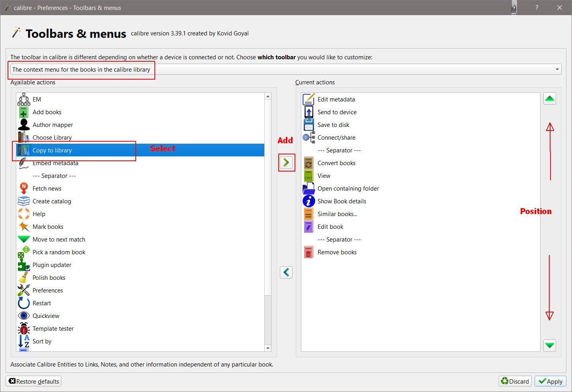The image size is (572, 392).
Task: Select "Preferences" text in Available actions
Action: (48, 290)
